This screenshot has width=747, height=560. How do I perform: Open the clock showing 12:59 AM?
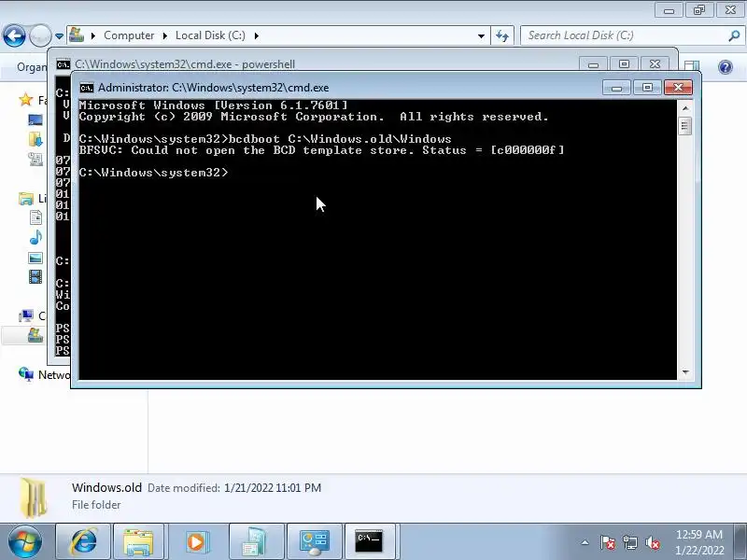click(x=698, y=542)
